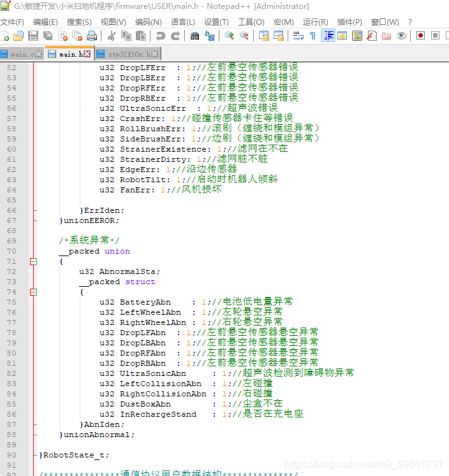Click the Print toolbar icon
The height and width of the screenshot is (476, 449).
click(x=92, y=36)
